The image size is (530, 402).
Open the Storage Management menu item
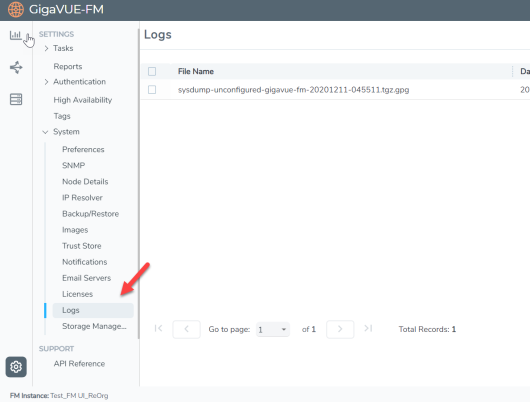click(x=94, y=326)
